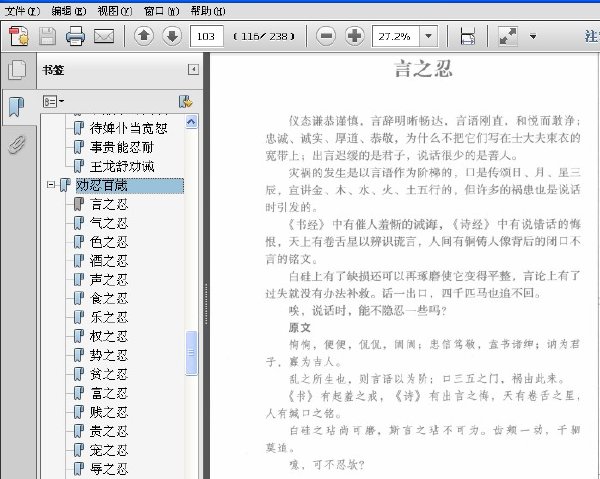
Task: Open the 视图 menu
Action: pyautogui.click(x=114, y=11)
